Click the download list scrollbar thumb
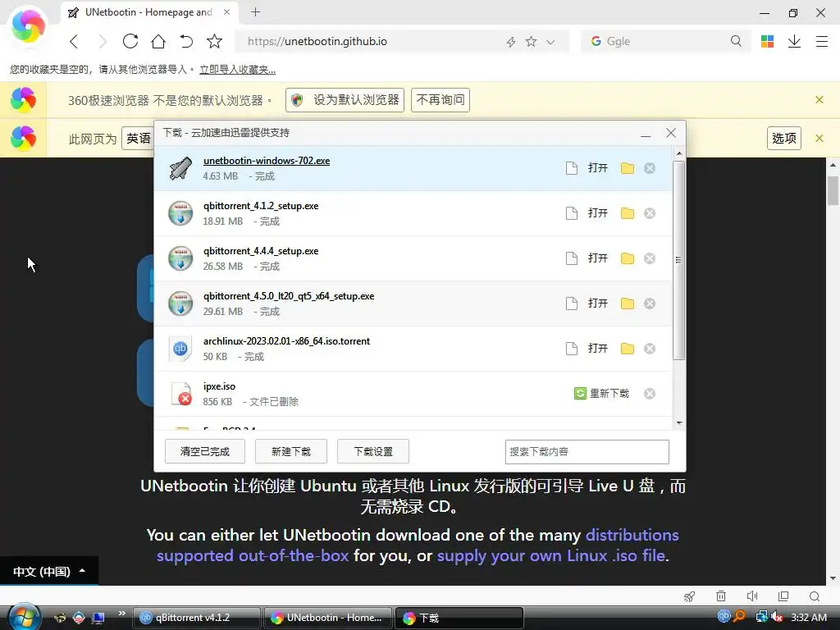The width and height of the screenshot is (840, 630). click(678, 260)
